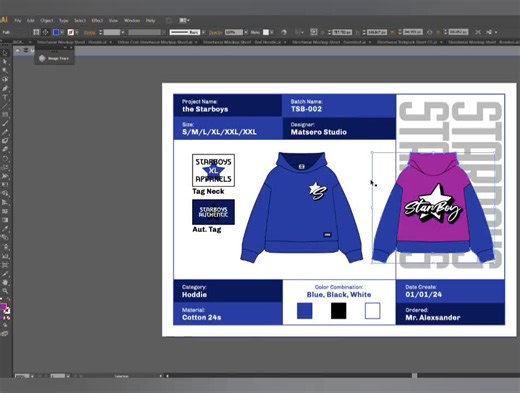The width and height of the screenshot is (520, 393).
Task: Select the Gradient tool
Action: pyautogui.click(x=5, y=220)
